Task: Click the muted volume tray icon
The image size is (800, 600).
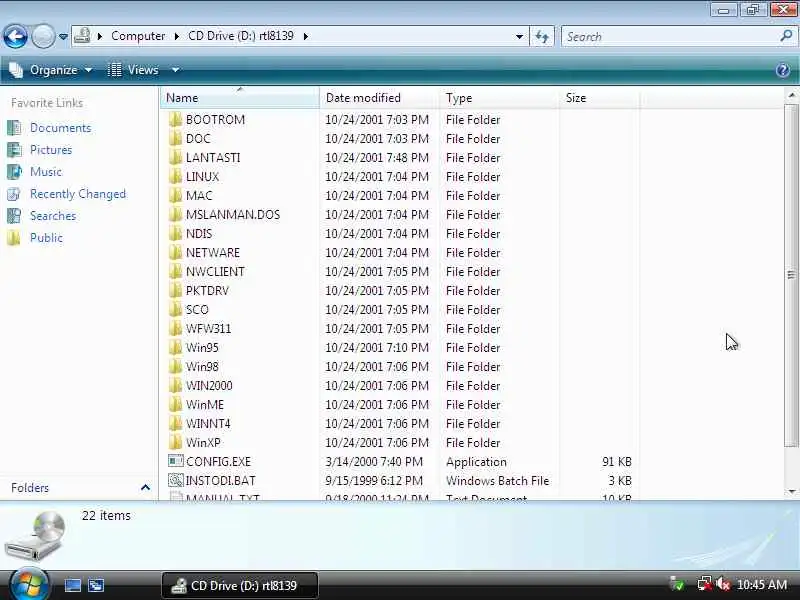Action: pos(722,584)
